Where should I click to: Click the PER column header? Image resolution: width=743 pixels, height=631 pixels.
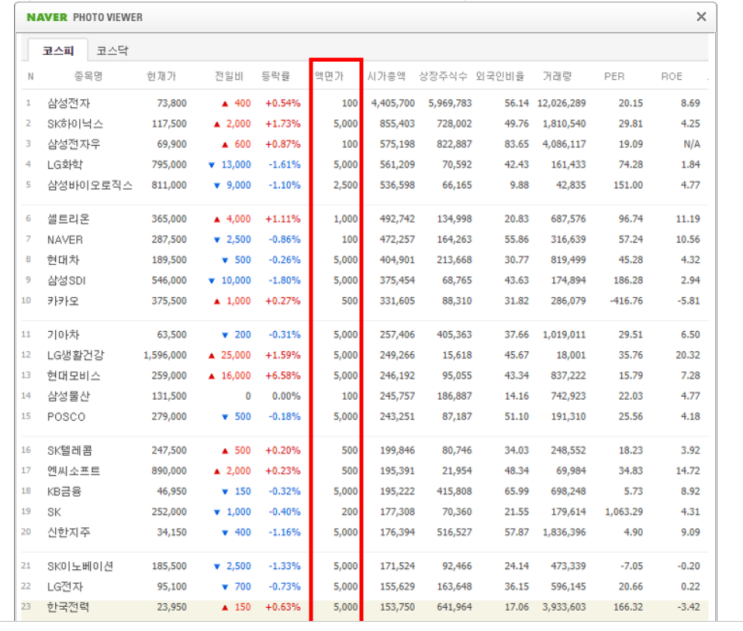[614, 76]
